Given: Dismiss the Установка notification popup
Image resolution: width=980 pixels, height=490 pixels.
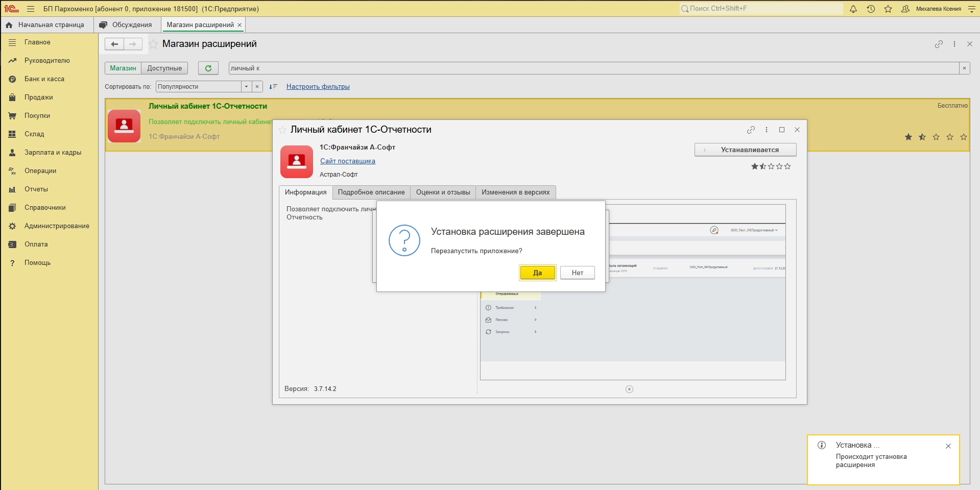Looking at the screenshot, I should pos(948,446).
